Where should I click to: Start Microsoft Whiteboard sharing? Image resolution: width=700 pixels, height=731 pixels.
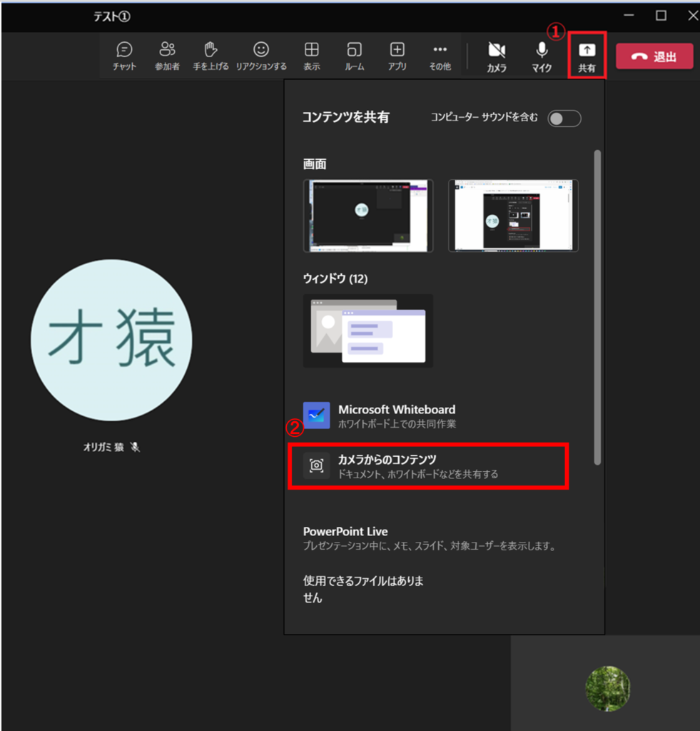point(396,415)
